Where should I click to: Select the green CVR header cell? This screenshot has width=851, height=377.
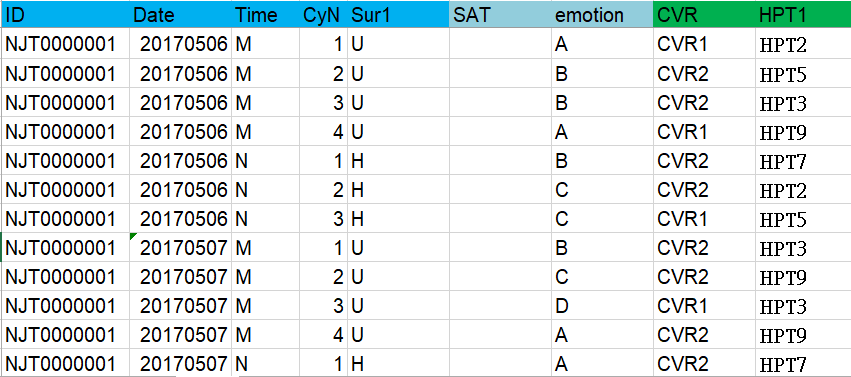point(704,15)
